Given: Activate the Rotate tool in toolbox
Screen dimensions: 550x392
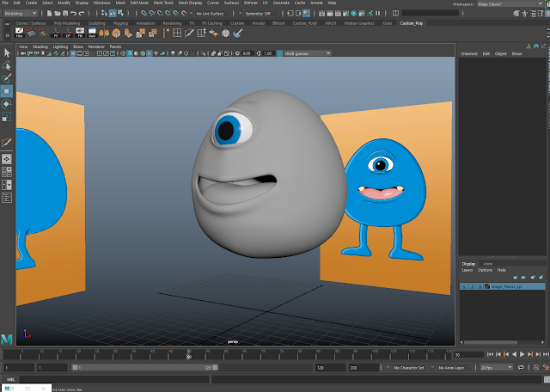Looking at the screenshot, I should (x=7, y=104).
